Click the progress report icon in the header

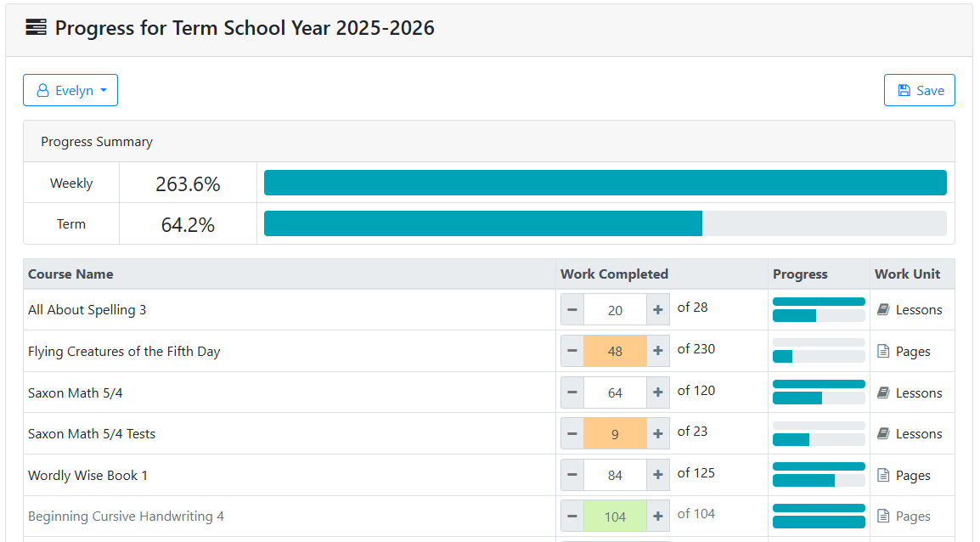(35, 27)
